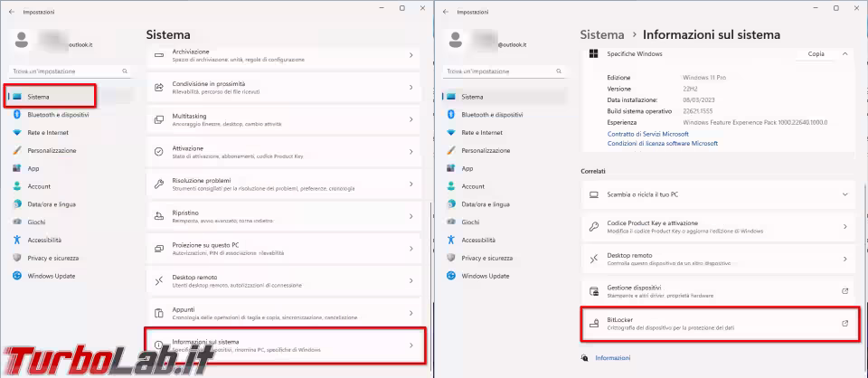Click the Multitasking icon in the system list
This screenshot has height=378, width=868.
pos(159,119)
